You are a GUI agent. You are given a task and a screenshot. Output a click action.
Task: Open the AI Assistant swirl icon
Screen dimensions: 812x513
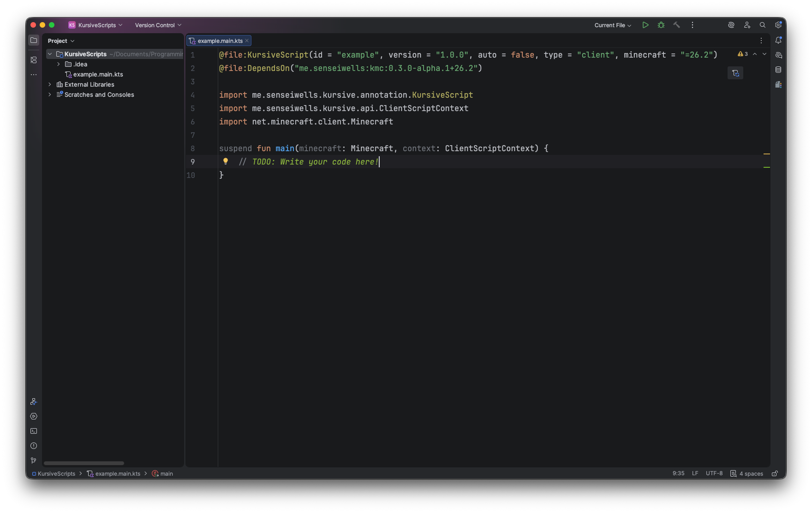click(731, 25)
